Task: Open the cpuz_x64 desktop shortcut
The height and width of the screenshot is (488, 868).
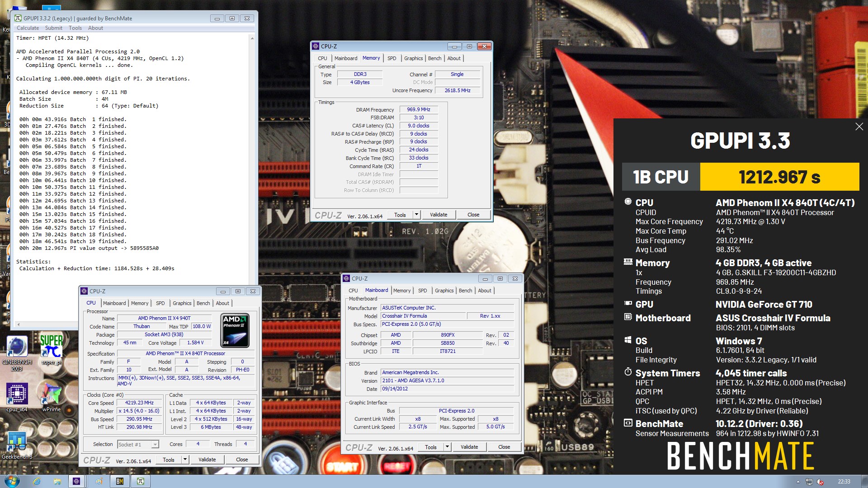Action: click(x=17, y=397)
